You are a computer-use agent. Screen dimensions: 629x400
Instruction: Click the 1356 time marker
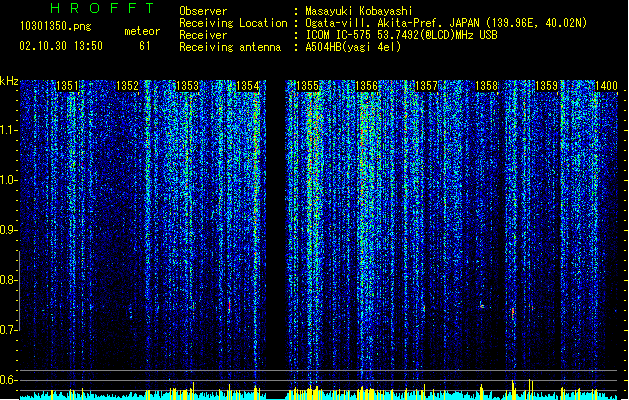coord(366,86)
